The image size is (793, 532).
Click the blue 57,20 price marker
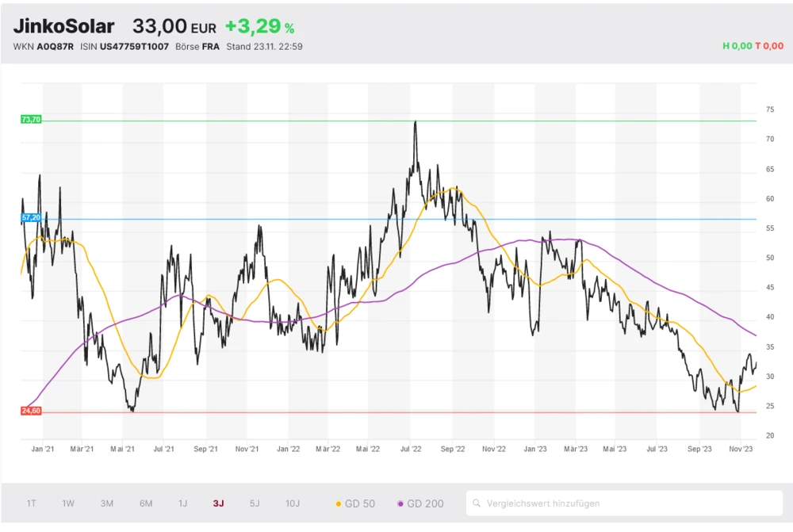[31, 217]
